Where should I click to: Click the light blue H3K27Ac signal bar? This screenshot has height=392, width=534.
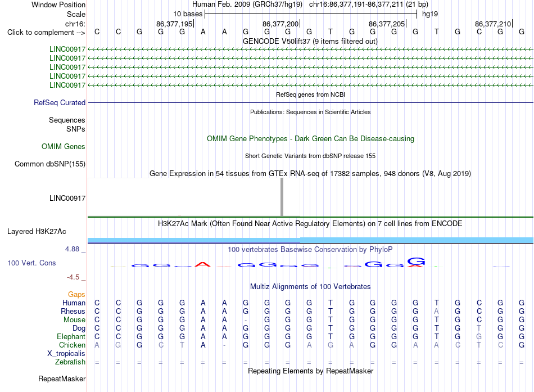pyautogui.click(x=310, y=240)
